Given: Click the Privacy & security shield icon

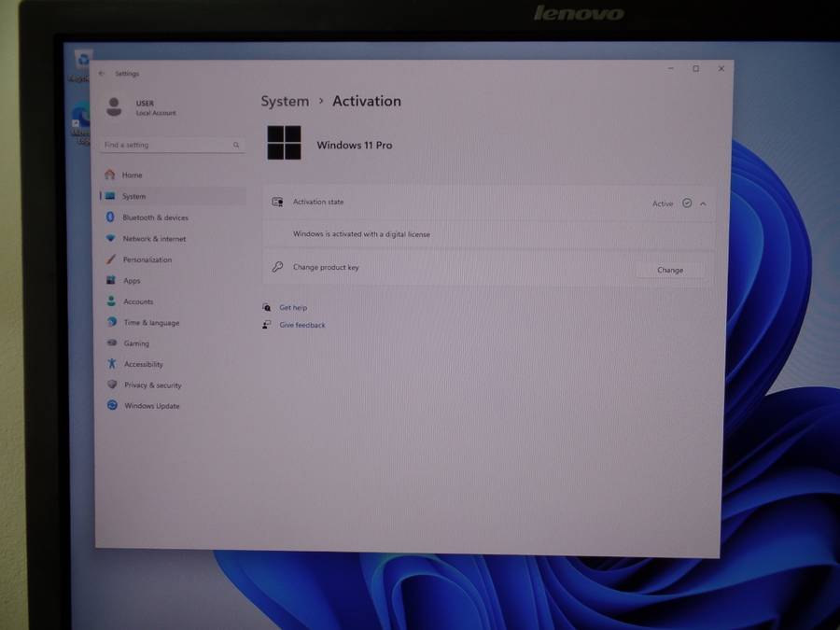Looking at the screenshot, I should click(x=112, y=385).
